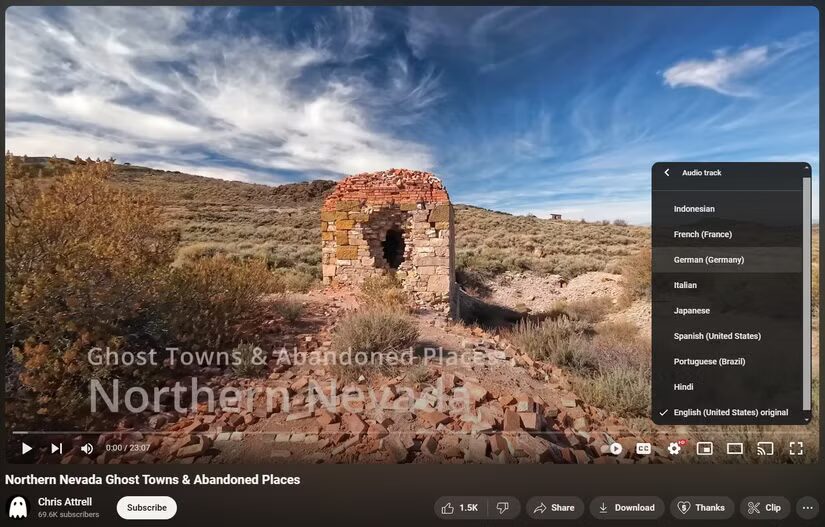Enable miniplayer mode
Image resolution: width=825 pixels, height=527 pixels.
tap(704, 449)
